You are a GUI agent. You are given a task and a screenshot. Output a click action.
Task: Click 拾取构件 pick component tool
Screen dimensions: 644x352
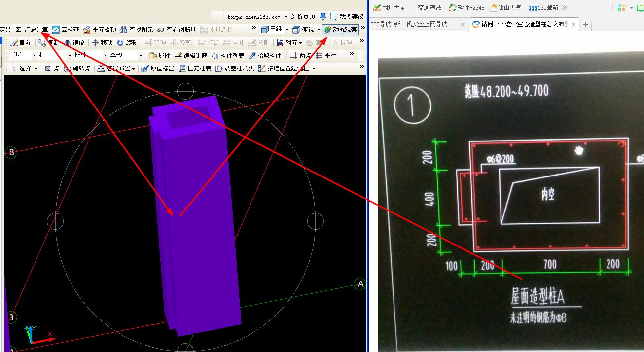(x=265, y=56)
